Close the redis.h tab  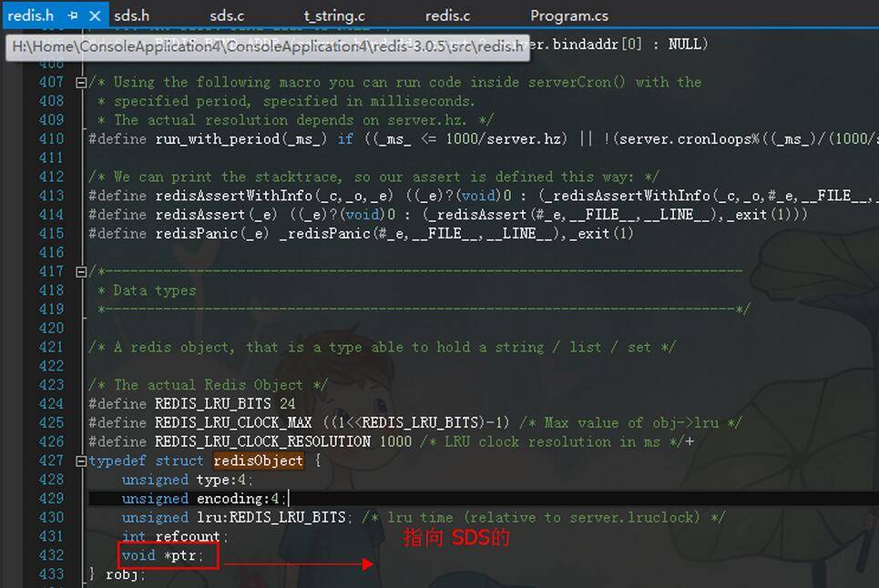point(94,16)
